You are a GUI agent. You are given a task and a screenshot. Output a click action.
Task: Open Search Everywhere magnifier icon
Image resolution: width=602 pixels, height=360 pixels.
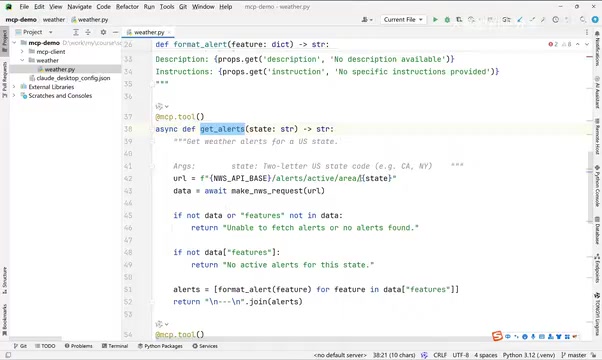[x=583, y=20]
